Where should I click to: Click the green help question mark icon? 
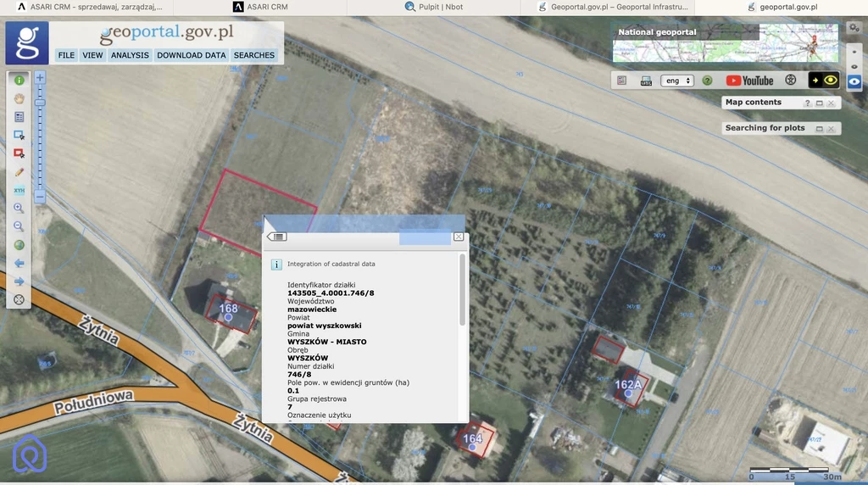click(x=707, y=81)
